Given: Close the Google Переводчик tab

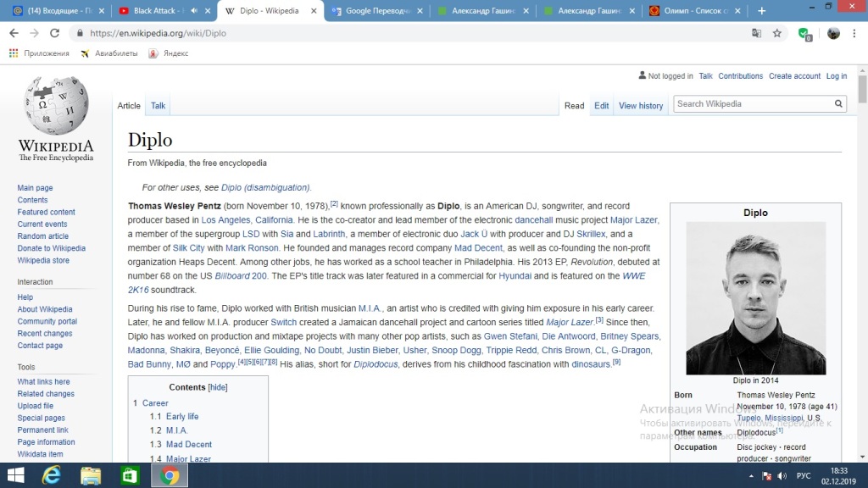Looking at the screenshot, I should click(420, 10).
